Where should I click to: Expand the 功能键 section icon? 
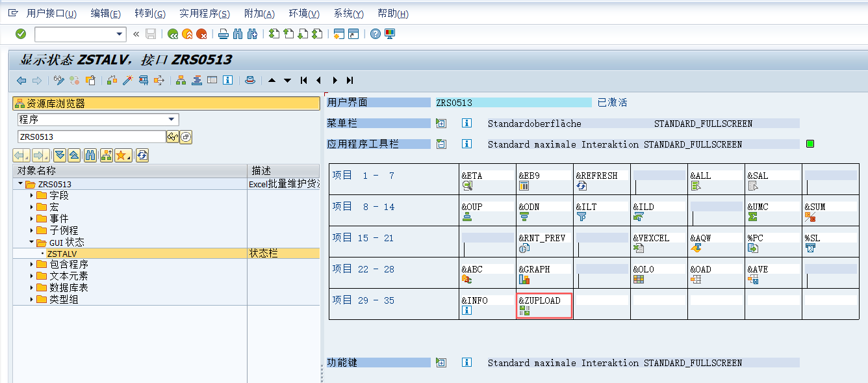tap(441, 363)
